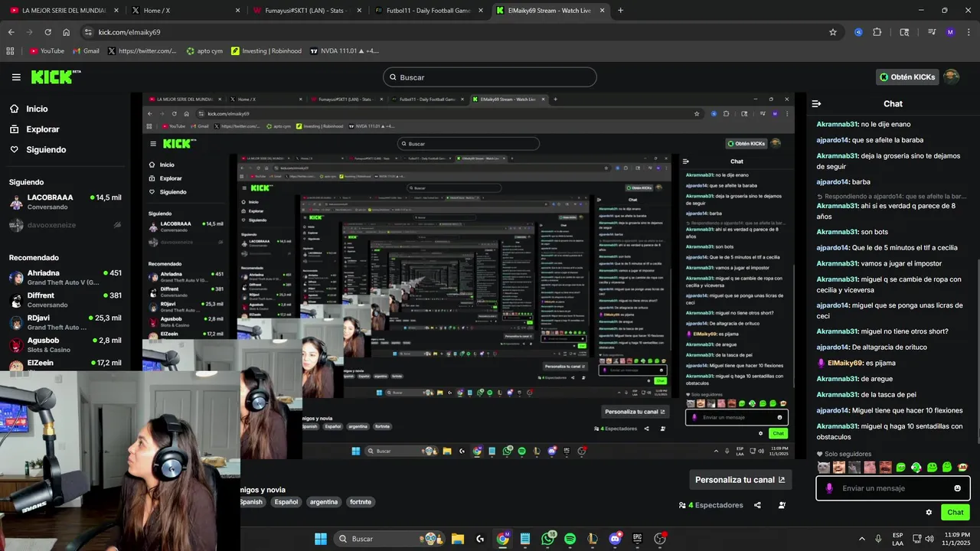
Task: Click the fortnite stream tag
Action: [x=361, y=502]
